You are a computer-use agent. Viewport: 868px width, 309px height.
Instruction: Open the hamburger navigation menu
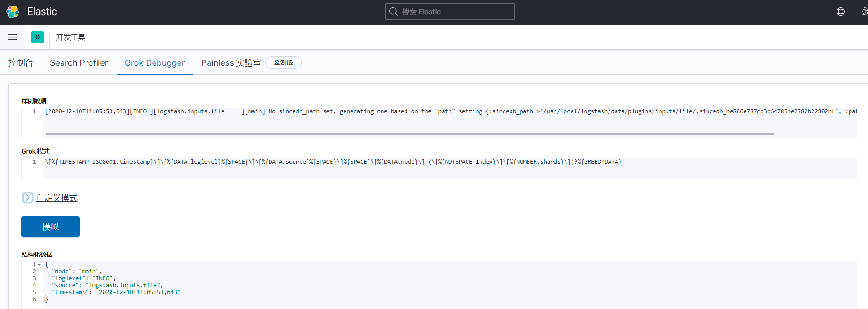point(12,37)
